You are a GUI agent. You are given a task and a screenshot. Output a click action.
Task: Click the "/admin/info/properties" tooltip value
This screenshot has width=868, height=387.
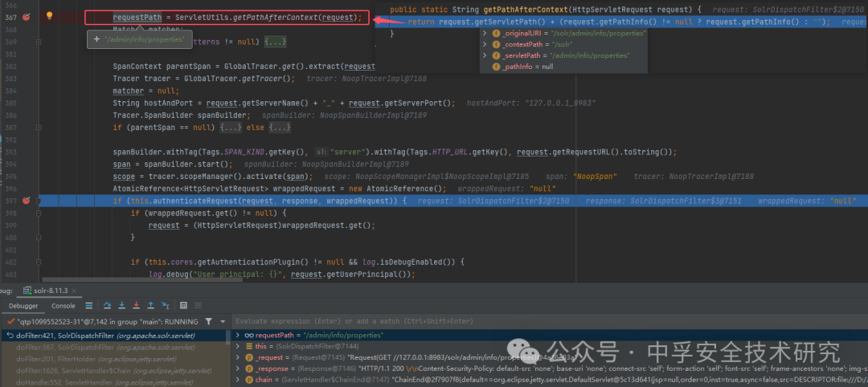[x=145, y=39]
